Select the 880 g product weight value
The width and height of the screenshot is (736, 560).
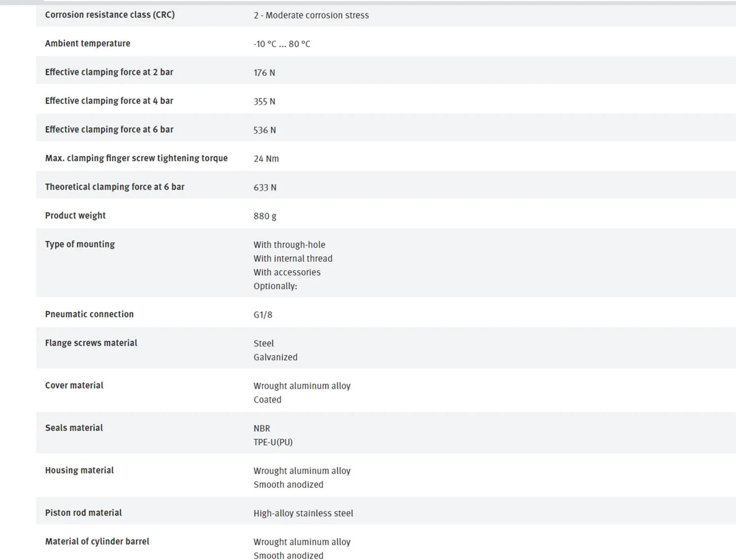pos(265,216)
